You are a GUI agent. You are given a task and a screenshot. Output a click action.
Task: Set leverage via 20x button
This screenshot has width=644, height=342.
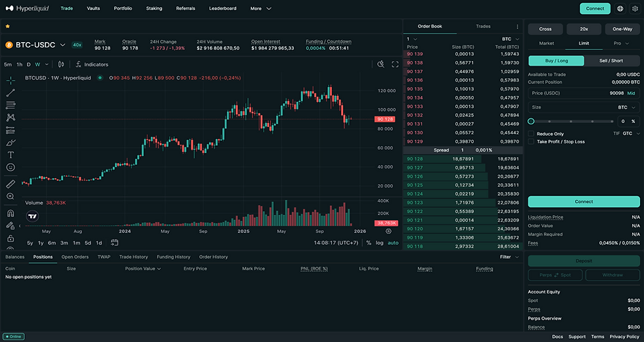584,29
